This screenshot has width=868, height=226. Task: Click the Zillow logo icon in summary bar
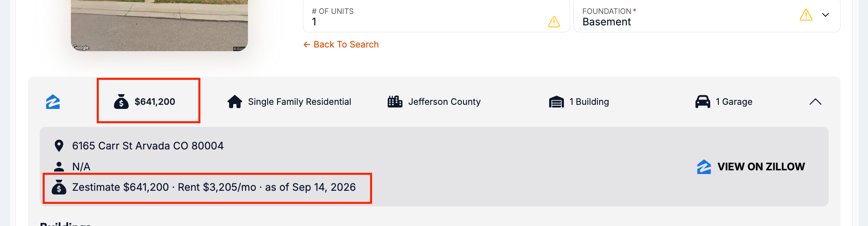[53, 102]
